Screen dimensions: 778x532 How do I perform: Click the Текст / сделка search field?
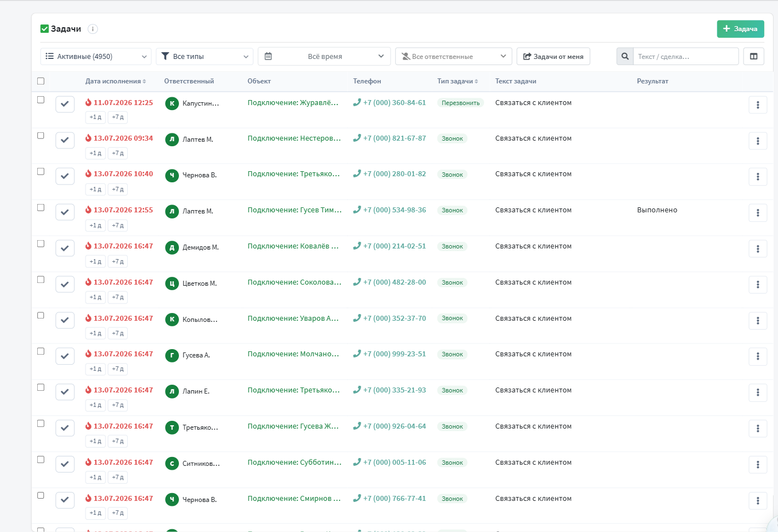coord(686,56)
